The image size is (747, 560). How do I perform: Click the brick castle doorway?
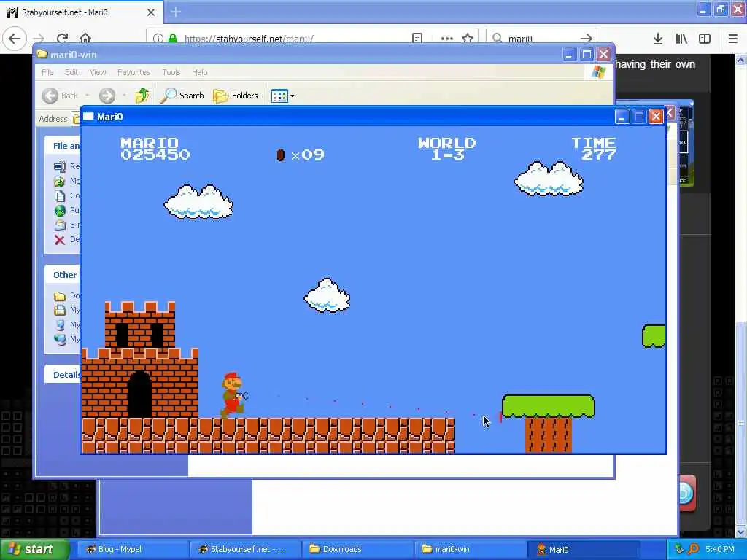139,394
